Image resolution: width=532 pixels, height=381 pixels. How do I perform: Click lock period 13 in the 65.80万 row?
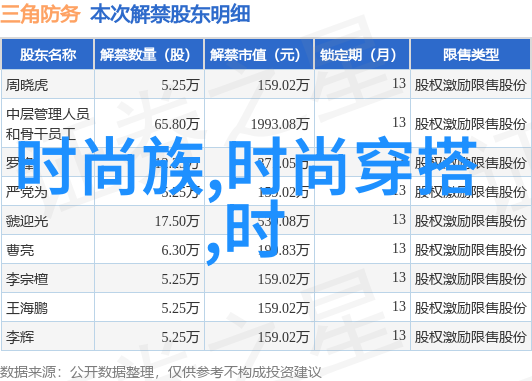[399, 122]
